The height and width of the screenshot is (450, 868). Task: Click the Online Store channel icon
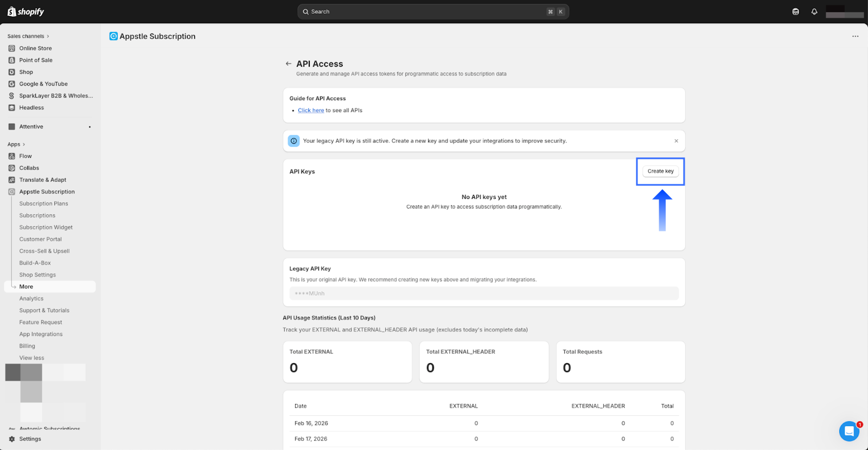12,48
